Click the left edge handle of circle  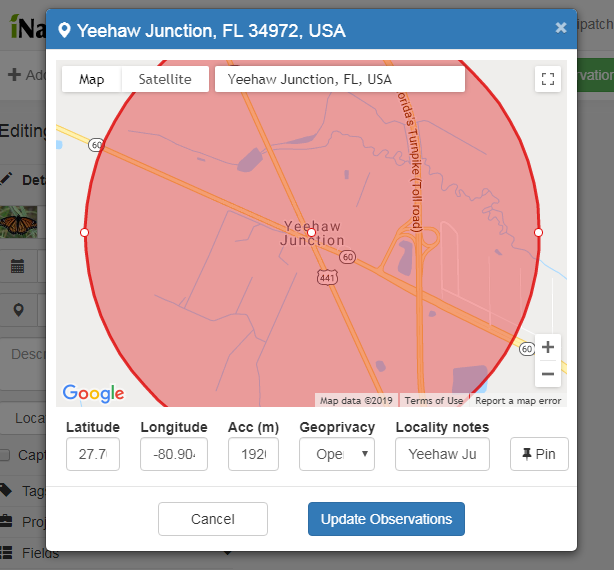point(84,232)
